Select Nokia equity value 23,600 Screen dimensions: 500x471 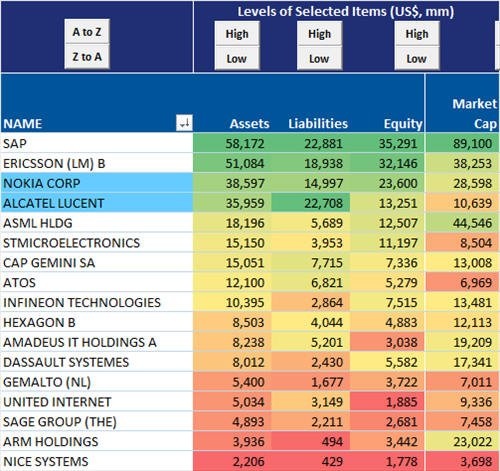pos(387,183)
